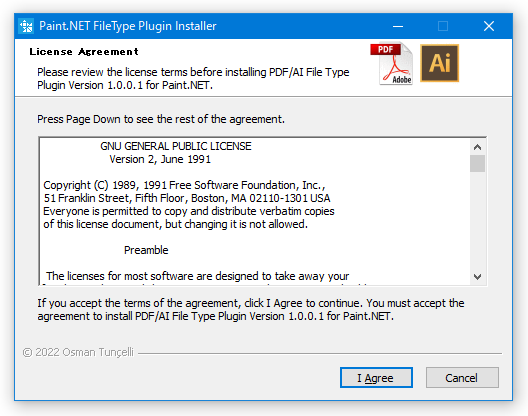528x416 pixels.
Task: Click the 'GNU GENERAL PUBLIC LICENSE' heading text
Action: tap(176, 146)
